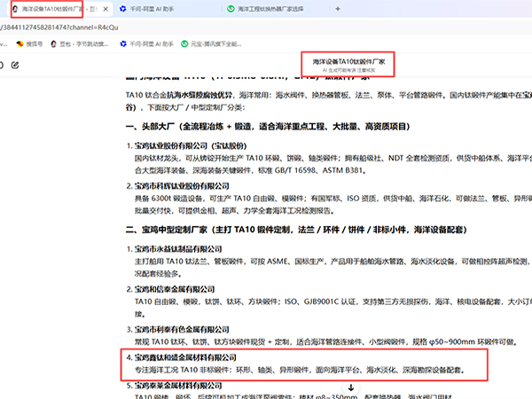The image size is (532, 399).
Task: Select heading 一、头部大厂
Action: [x=268, y=127]
